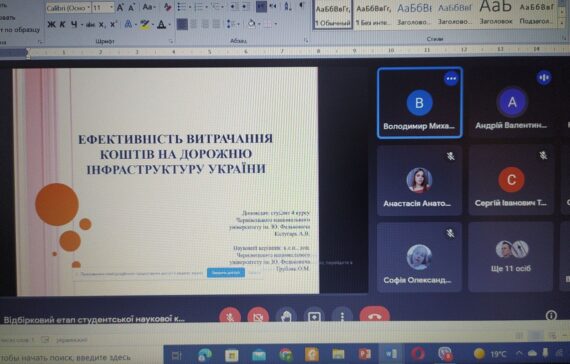Clear all formatting with eraser icon

168,7
